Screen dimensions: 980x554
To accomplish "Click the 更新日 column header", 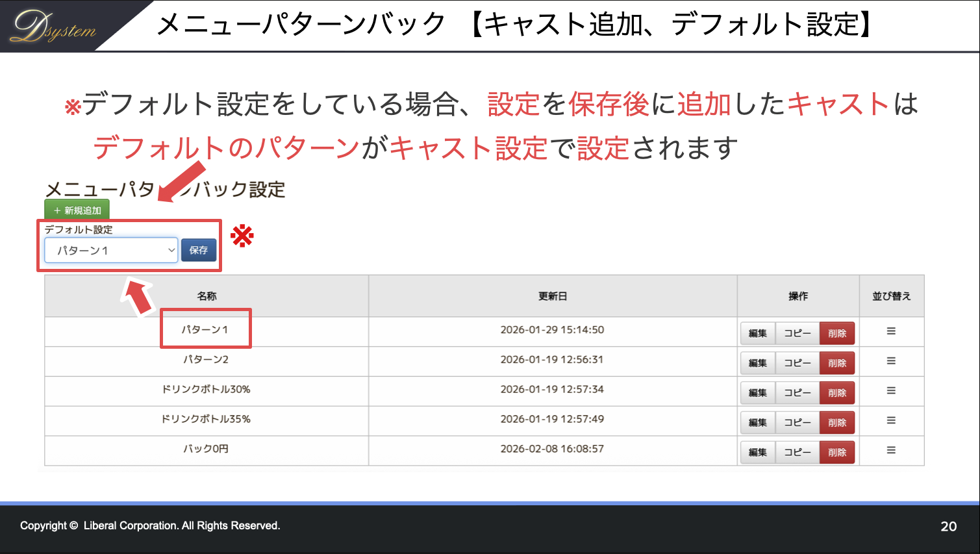I will [553, 296].
